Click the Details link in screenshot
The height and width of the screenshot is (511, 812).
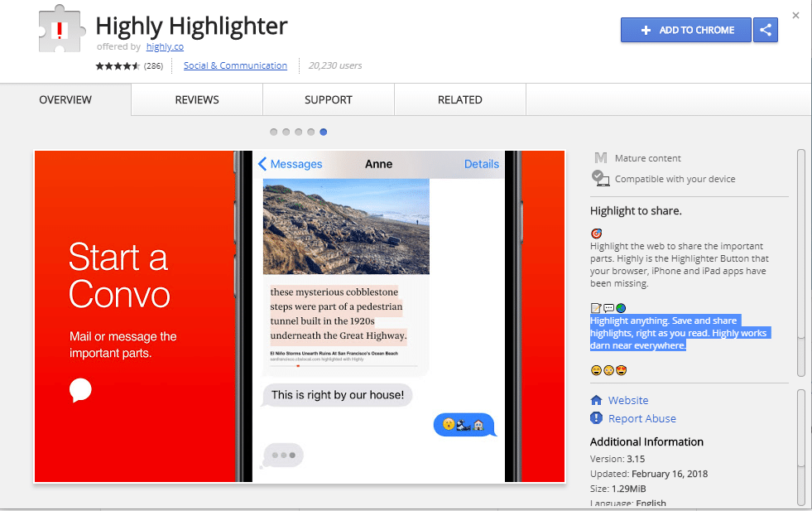tap(482, 164)
